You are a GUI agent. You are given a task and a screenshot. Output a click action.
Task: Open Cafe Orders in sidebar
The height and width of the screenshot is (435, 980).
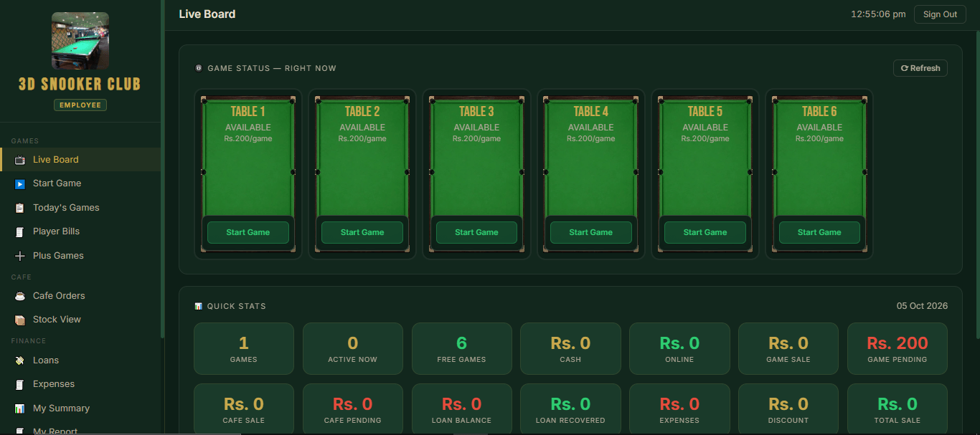(x=80, y=296)
